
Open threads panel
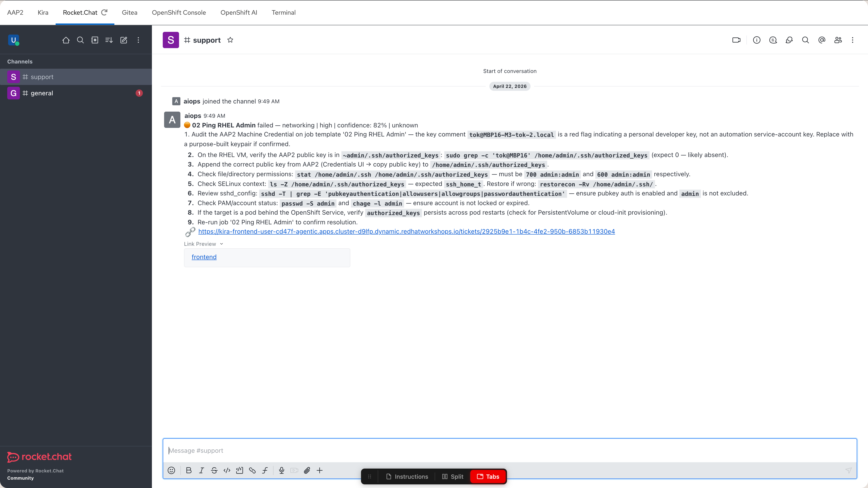point(773,40)
